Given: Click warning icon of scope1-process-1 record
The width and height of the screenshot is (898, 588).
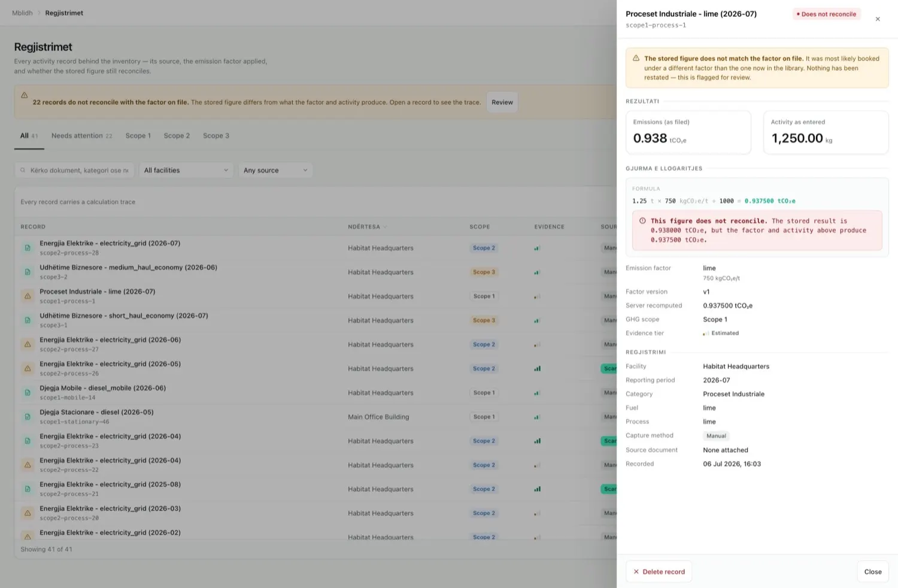Looking at the screenshot, I should (28, 296).
